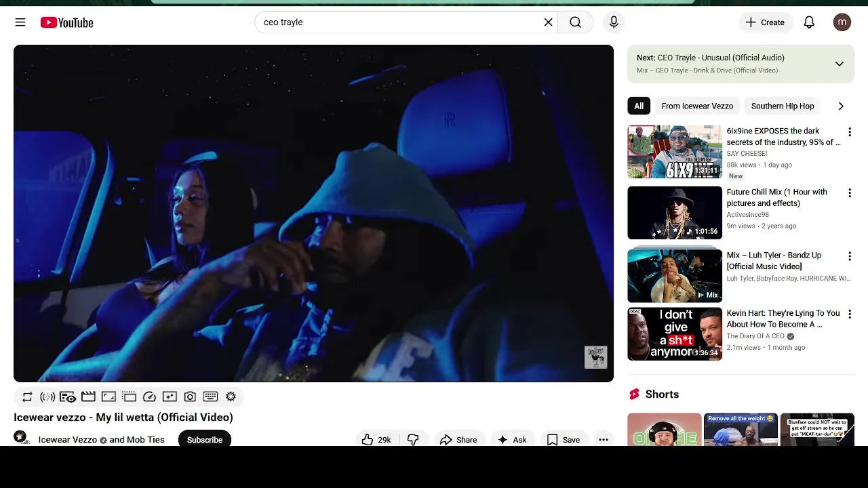Open options for Kevin Hart video

coord(849,314)
